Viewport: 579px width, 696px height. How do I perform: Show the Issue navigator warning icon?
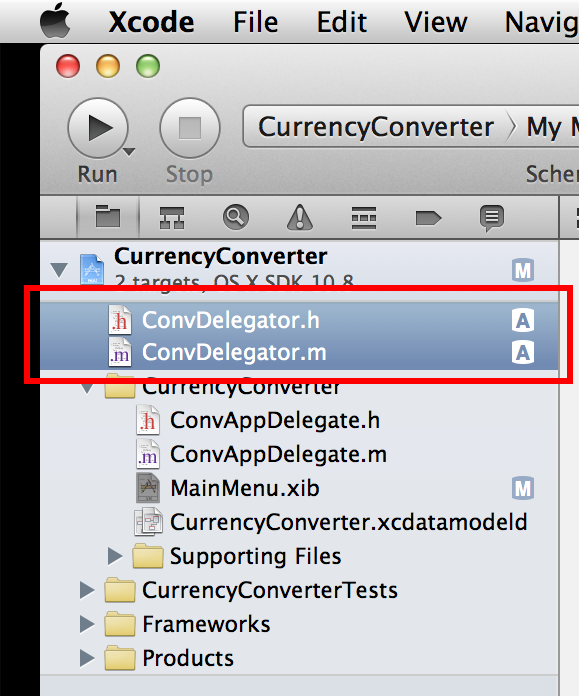click(300, 218)
